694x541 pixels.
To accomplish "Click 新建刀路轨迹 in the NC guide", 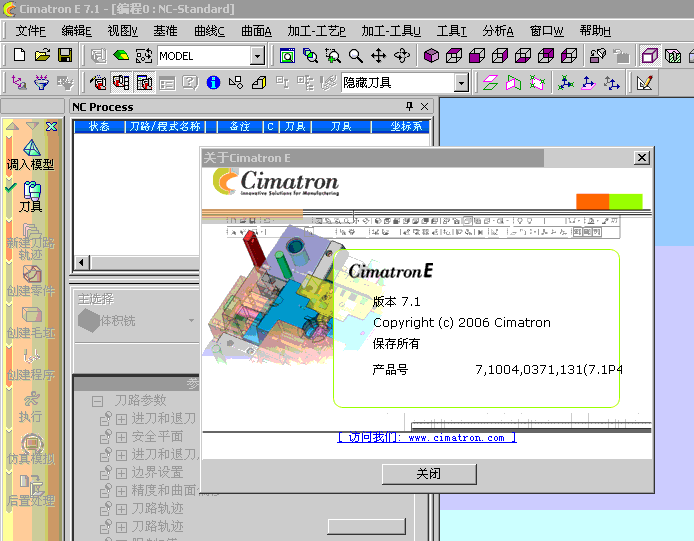I will tap(31, 241).
